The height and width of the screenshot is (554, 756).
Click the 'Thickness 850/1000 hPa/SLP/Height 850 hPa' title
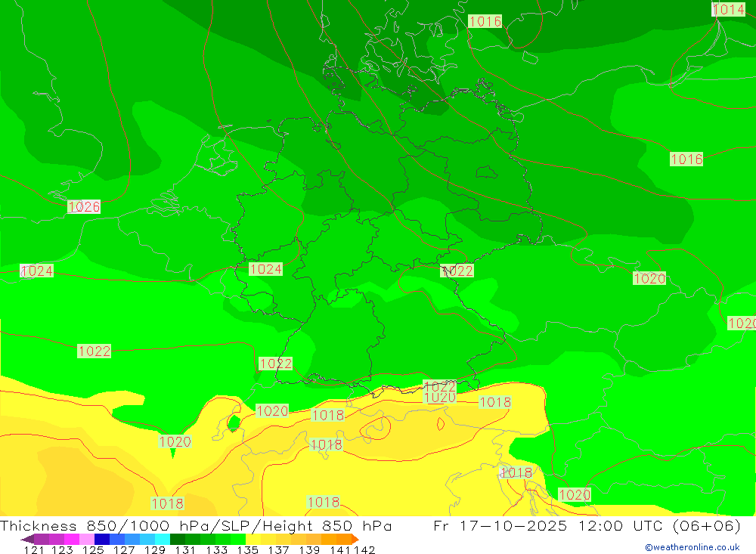[196, 525]
